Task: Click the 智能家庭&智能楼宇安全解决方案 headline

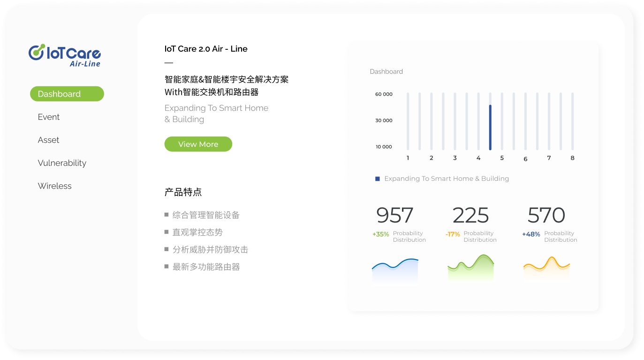Action: (227, 79)
